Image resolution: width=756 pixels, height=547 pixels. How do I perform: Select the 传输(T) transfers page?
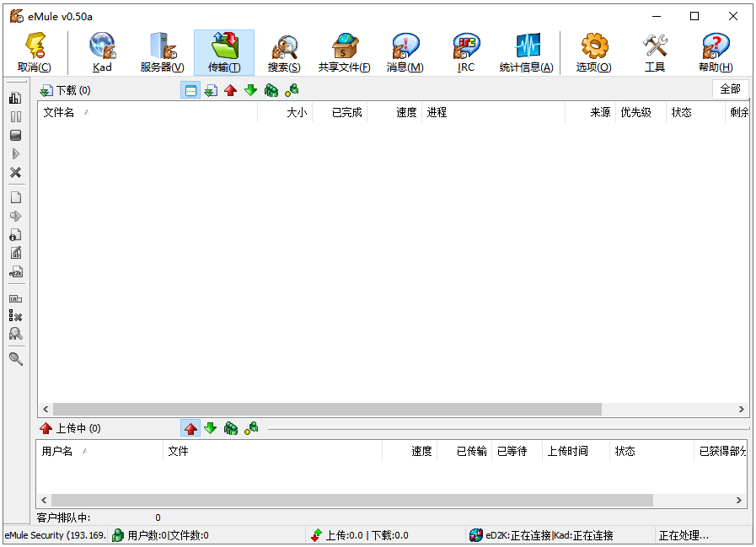(x=224, y=52)
